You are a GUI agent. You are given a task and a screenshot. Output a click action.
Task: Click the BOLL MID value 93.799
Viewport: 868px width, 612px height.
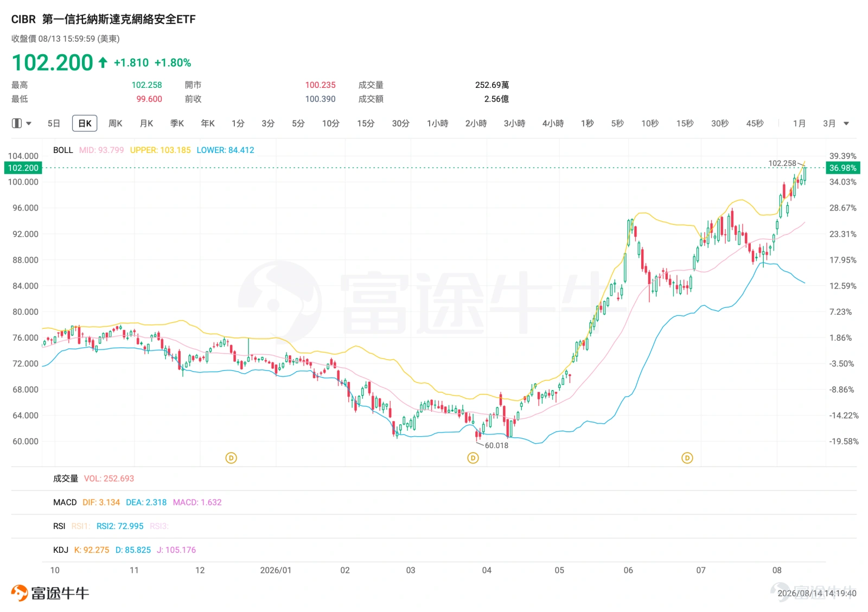pos(101,150)
